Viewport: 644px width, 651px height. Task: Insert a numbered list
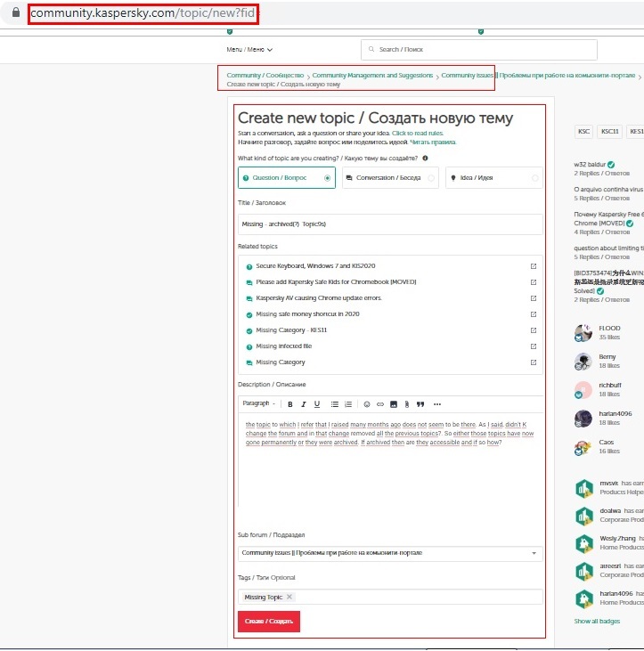[348, 404]
